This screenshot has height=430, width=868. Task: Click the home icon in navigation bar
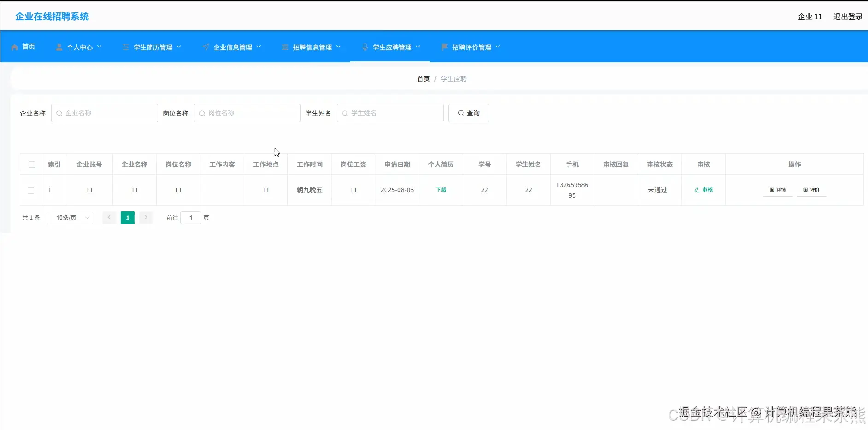(15, 47)
